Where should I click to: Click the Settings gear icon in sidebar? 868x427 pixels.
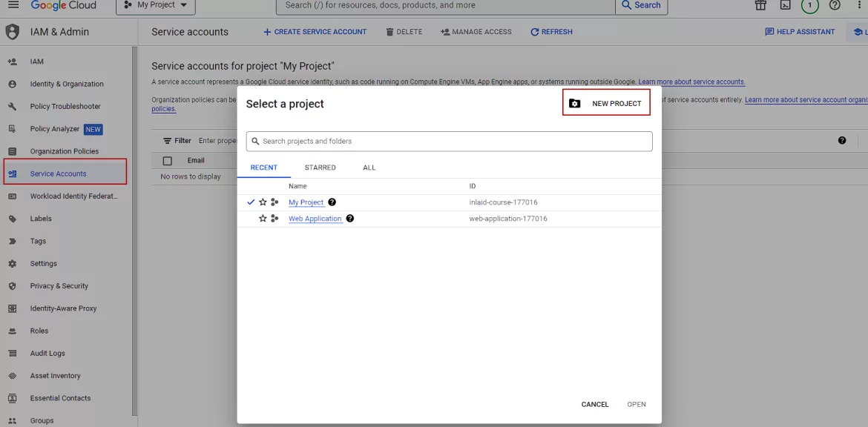pos(12,263)
